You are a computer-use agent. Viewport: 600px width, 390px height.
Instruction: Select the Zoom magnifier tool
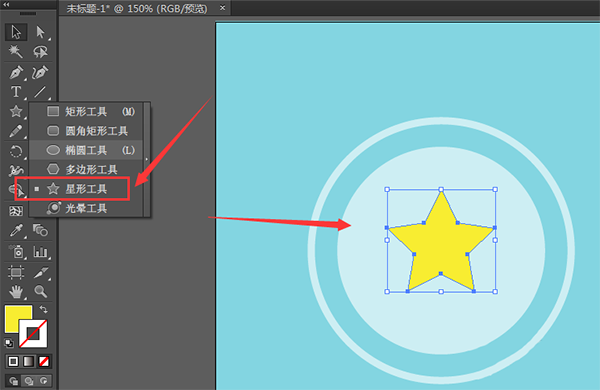[x=40, y=292]
